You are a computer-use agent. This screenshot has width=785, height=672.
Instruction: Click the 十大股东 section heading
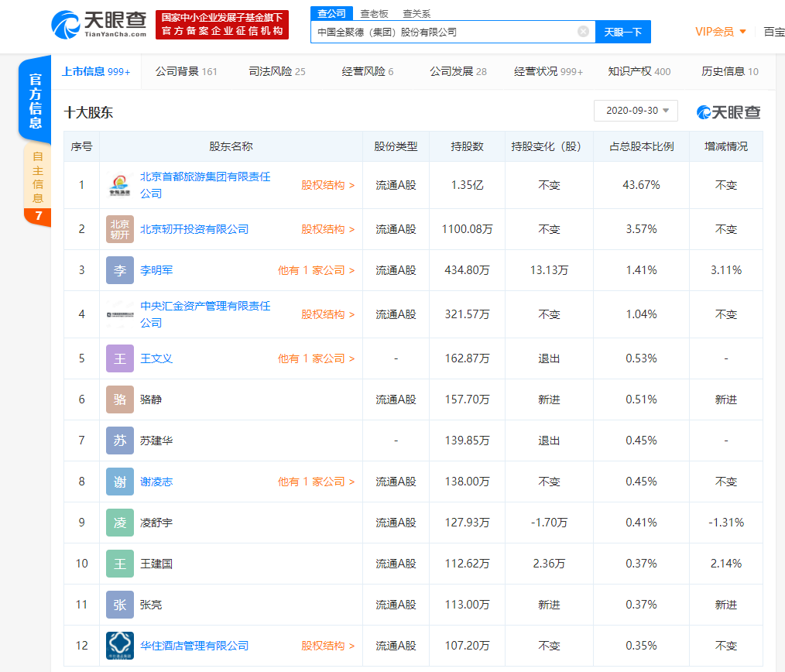click(x=88, y=113)
